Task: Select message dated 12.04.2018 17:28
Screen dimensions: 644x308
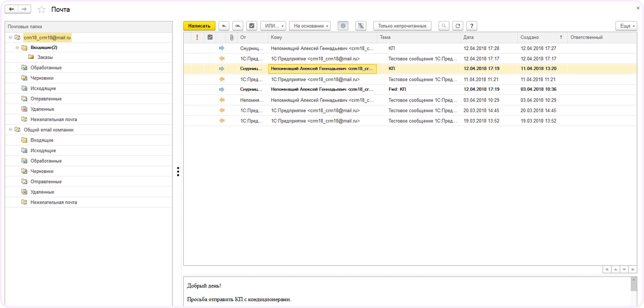Action: point(410,48)
